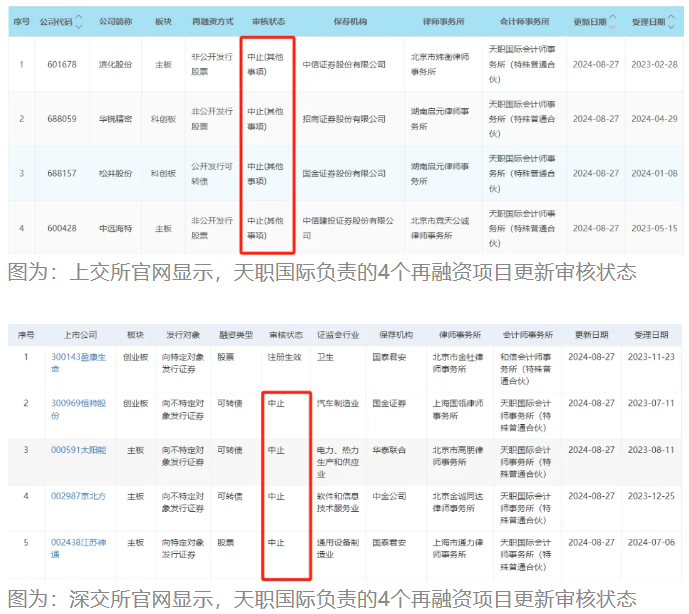Screen dimensions: 689x614
Task: Select company code cell 688059
Action: click(62, 119)
